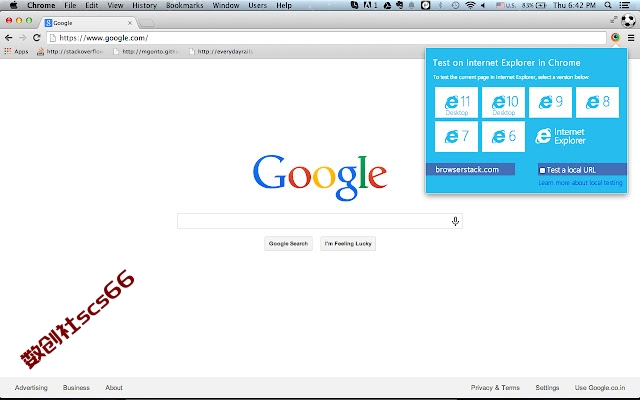Image resolution: width=640 pixels, height=400 pixels.
Task: Click Use Google.co.in link
Action: [x=600, y=387]
